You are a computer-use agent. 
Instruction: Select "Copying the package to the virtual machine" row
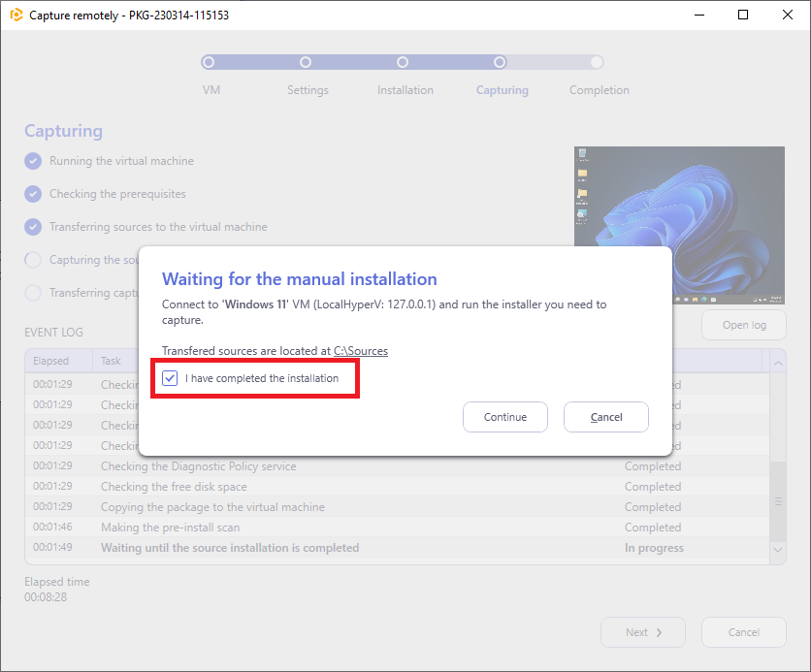[397, 506]
